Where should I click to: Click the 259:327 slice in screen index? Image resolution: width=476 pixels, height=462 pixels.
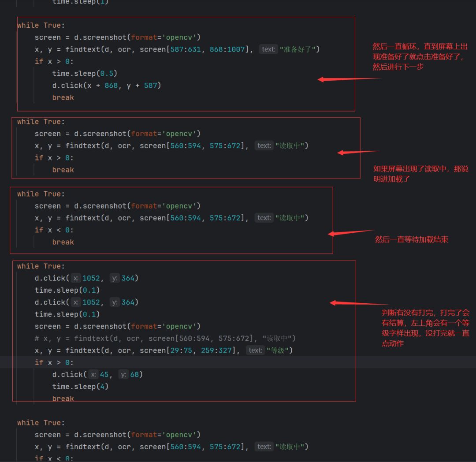216,350
